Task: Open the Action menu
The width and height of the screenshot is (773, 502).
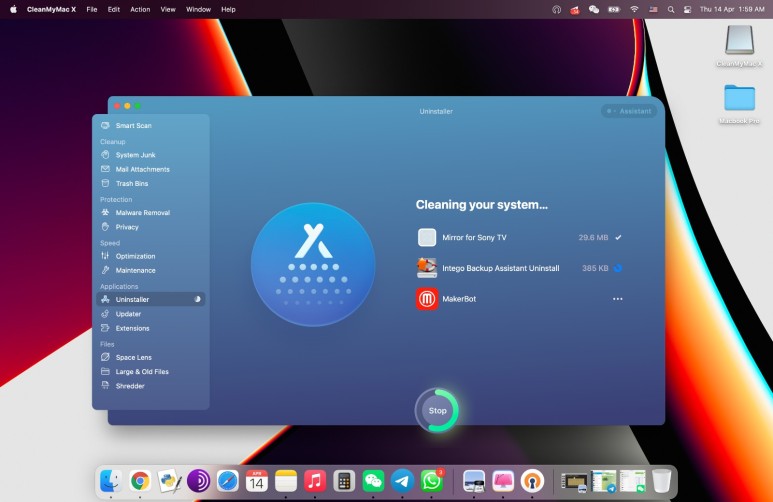Action: [x=140, y=9]
